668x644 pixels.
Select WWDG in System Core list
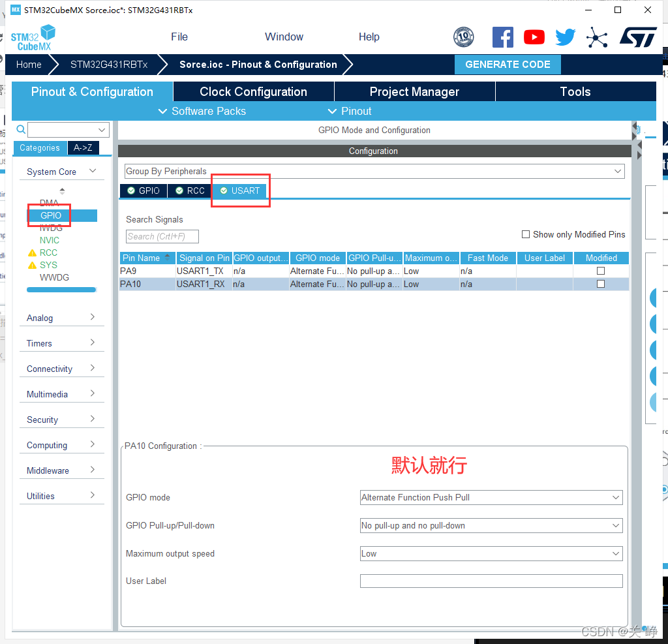pyautogui.click(x=55, y=277)
